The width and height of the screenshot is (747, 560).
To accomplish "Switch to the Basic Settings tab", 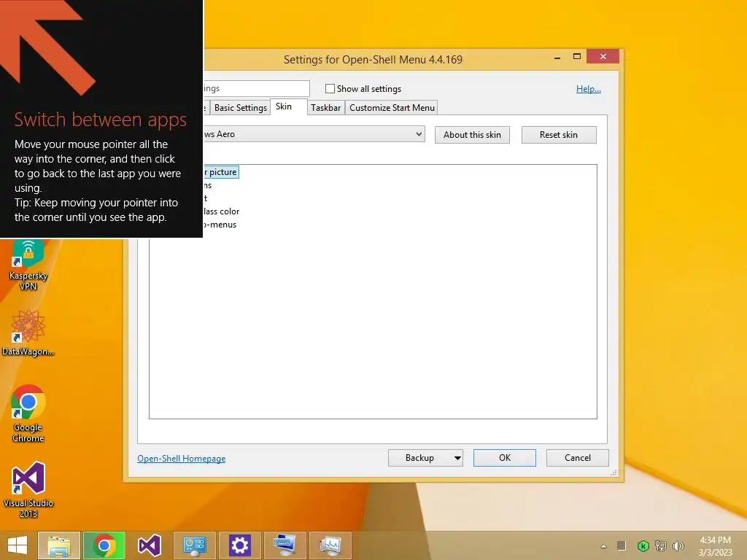I will [x=241, y=108].
